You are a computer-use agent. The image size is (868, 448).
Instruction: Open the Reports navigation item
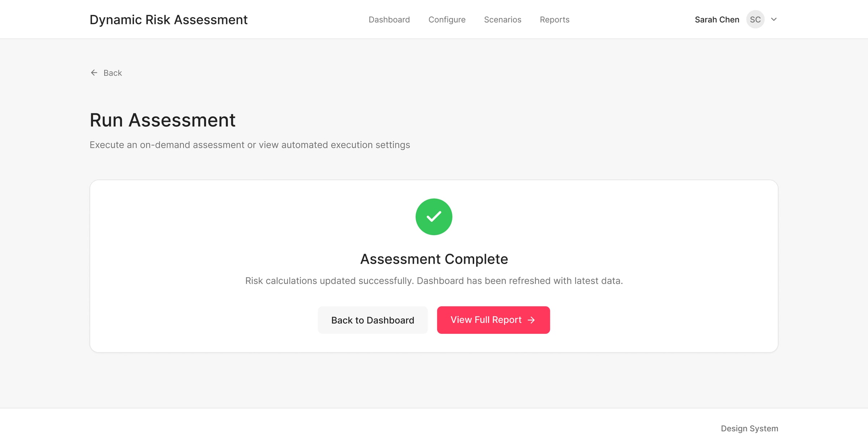point(554,20)
